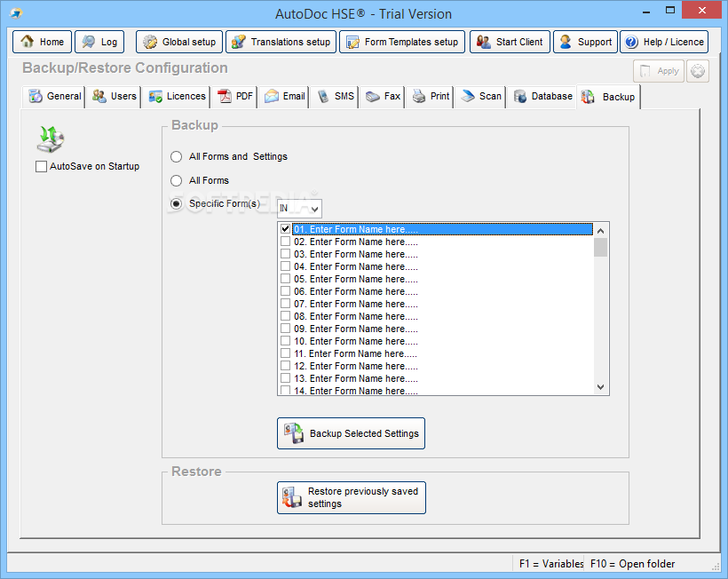Click the Home house icon
Screen dimensions: 728x579
coord(28,42)
